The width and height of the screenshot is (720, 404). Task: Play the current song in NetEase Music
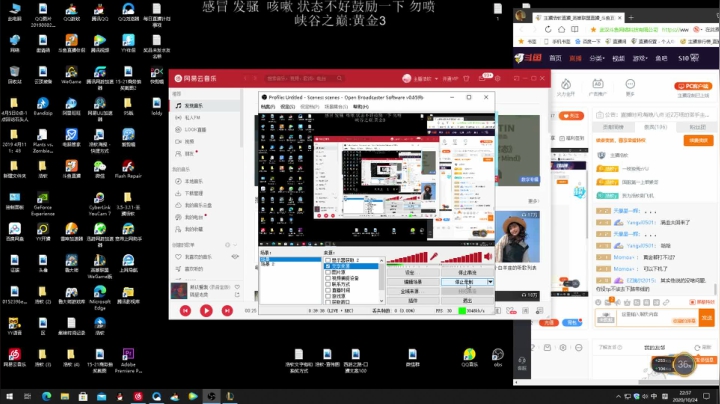pos(206,311)
